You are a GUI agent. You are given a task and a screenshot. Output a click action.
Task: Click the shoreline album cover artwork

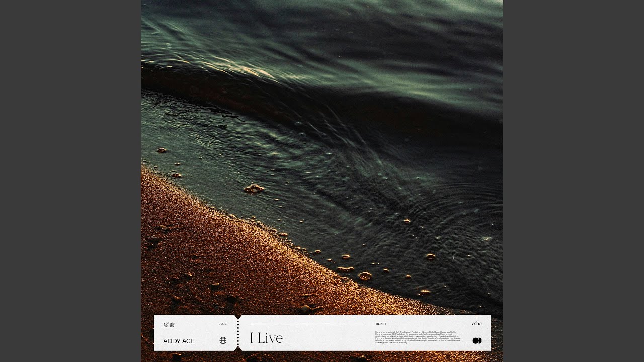pos(322,181)
